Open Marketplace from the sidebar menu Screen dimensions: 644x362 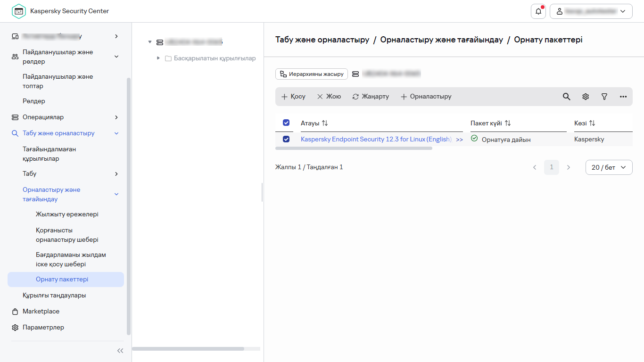coord(41,311)
